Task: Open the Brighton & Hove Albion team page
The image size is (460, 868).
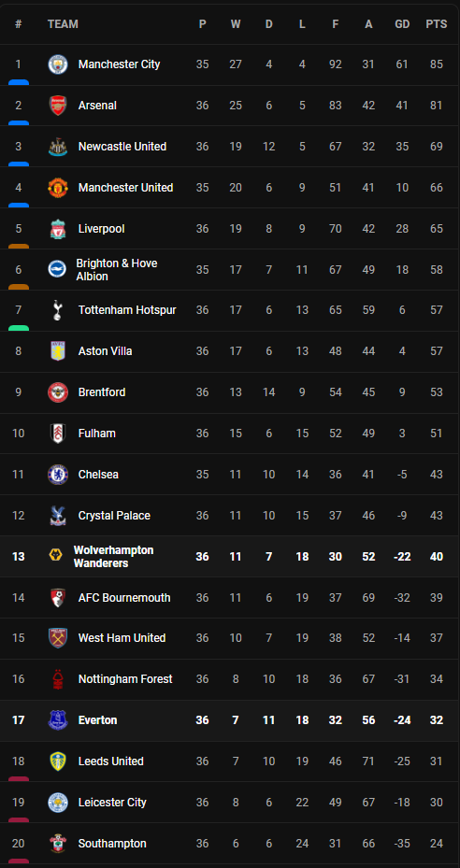Action: 117,270
